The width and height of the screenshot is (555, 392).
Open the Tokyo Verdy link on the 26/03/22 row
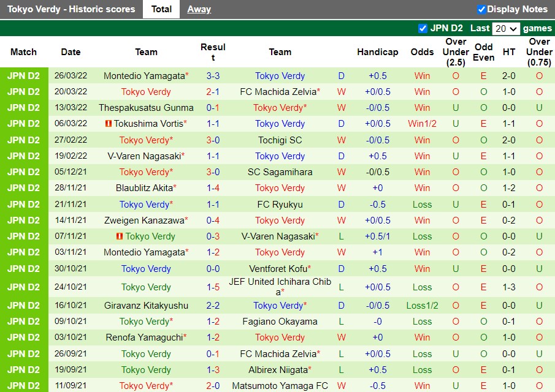point(280,75)
